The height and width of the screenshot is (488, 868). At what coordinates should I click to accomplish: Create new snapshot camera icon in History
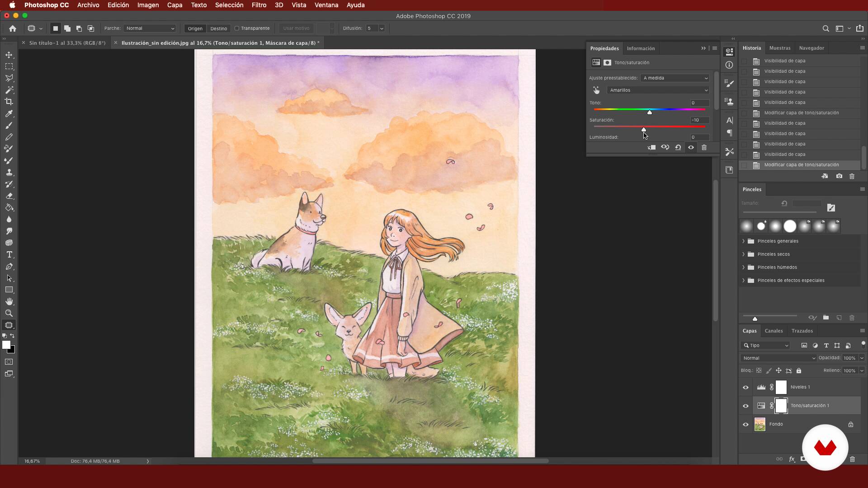coord(839,176)
